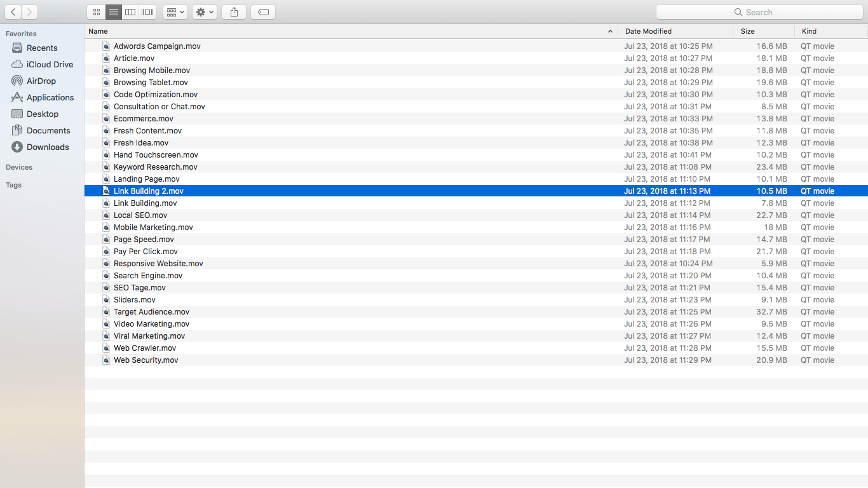Viewport: 868px width, 488px height.
Task: Click the Viral Marketing.mov file name
Action: point(149,336)
